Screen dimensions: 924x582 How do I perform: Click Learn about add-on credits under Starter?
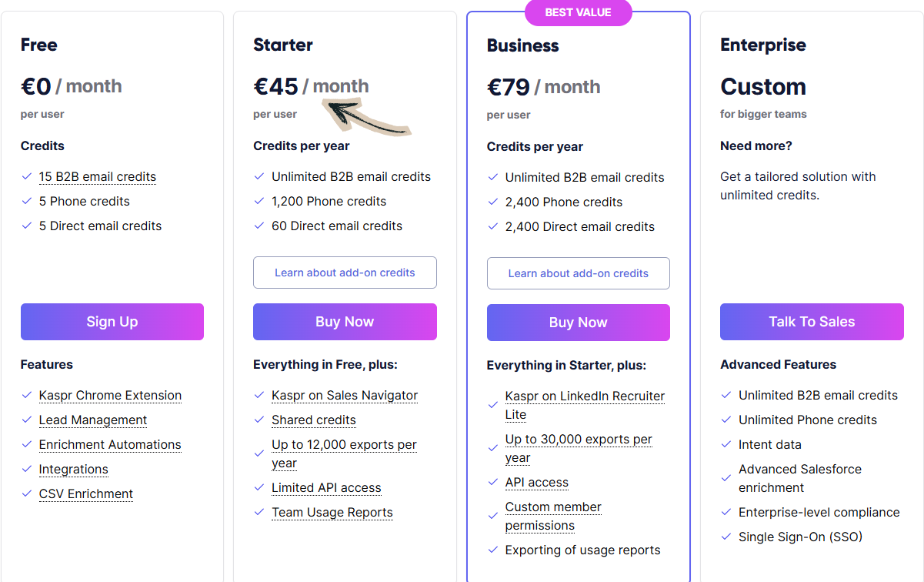(x=345, y=273)
